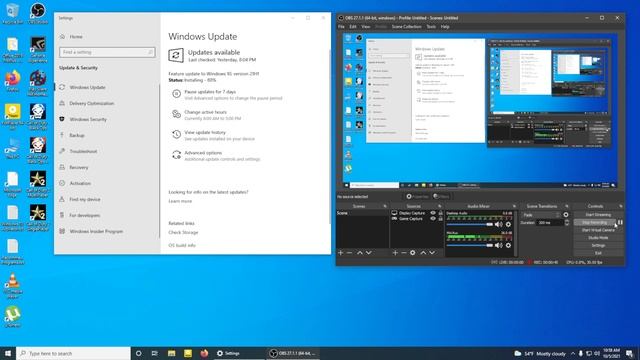Click Start Streaming in OBS Controls

pyautogui.click(x=598, y=215)
